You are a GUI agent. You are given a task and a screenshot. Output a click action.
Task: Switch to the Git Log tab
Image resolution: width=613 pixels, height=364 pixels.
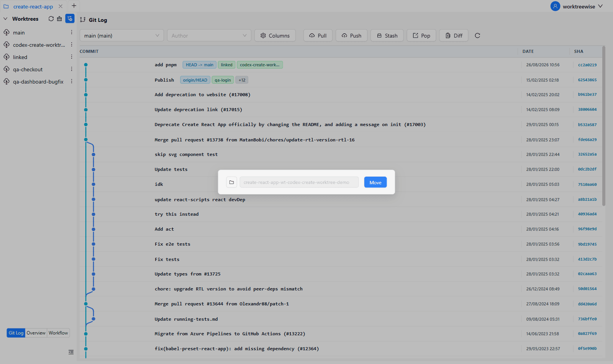point(16,333)
